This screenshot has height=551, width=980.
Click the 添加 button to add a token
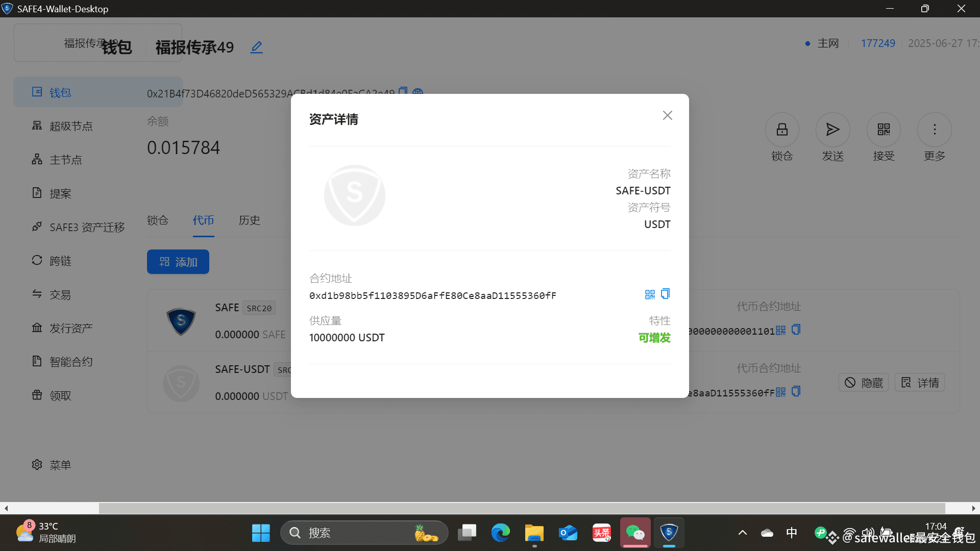coord(178,261)
